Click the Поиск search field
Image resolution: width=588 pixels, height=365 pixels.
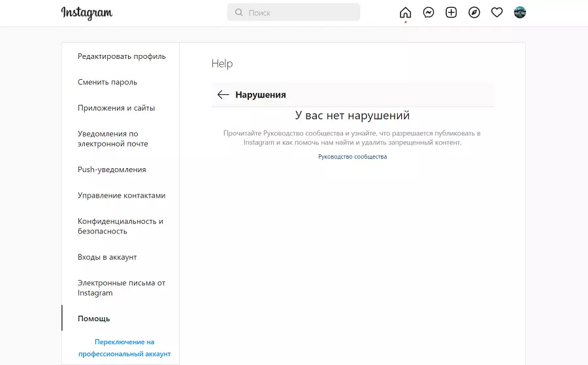[x=294, y=12]
